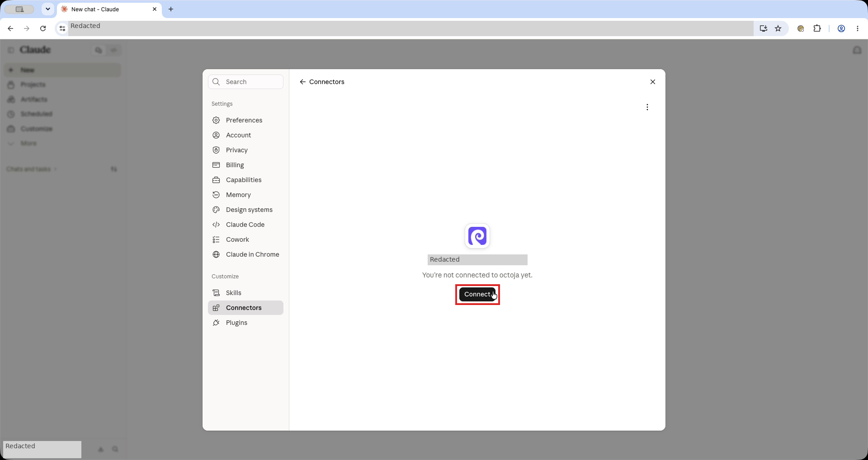This screenshot has height=460, width=868.
Task: Toggle the sidebar collapse icon beside Claude
Action: point(11,50)
